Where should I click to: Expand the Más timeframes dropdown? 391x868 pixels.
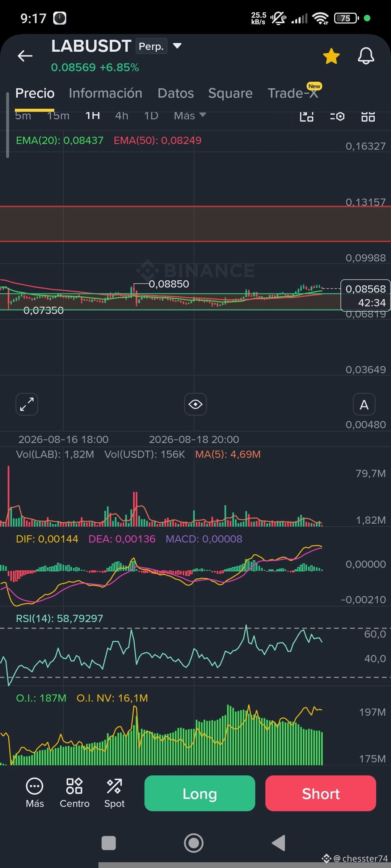(x=190, y=116)
